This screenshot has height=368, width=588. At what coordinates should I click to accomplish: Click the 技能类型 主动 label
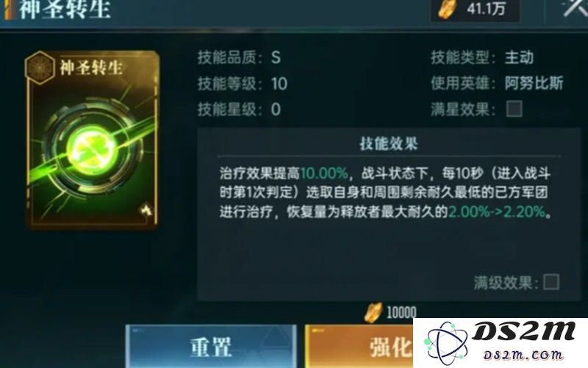(519, 57)
